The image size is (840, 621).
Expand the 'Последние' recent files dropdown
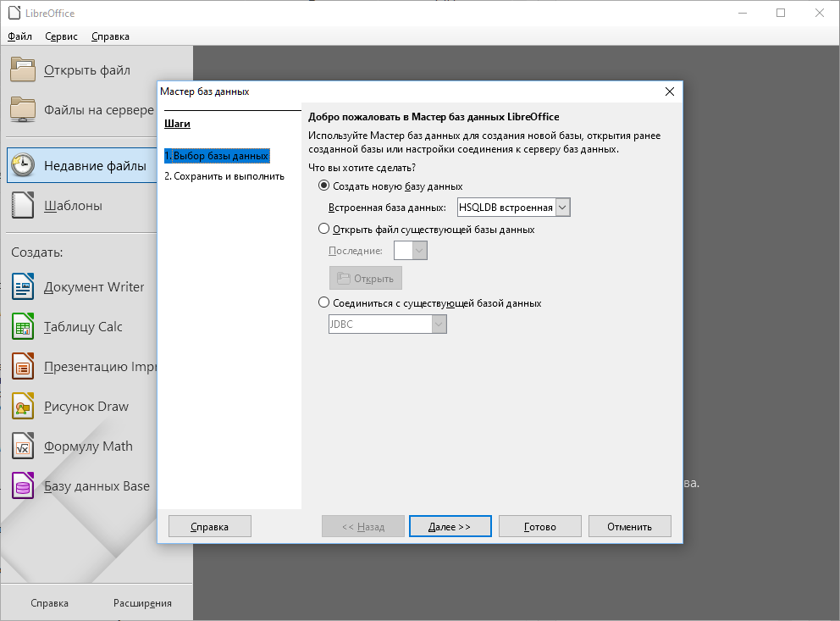point(419,251)
